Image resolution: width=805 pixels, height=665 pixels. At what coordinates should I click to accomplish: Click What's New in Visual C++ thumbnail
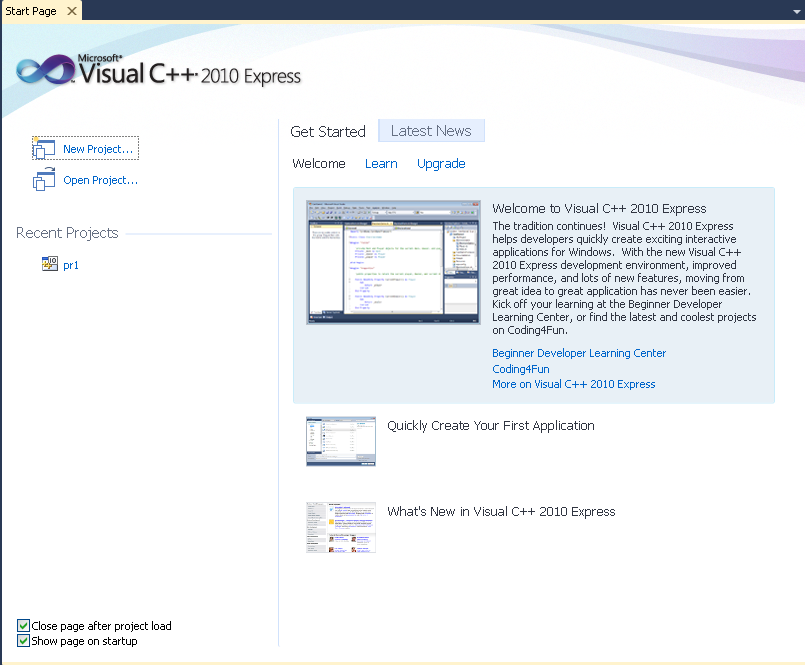(x=341, y=527)
